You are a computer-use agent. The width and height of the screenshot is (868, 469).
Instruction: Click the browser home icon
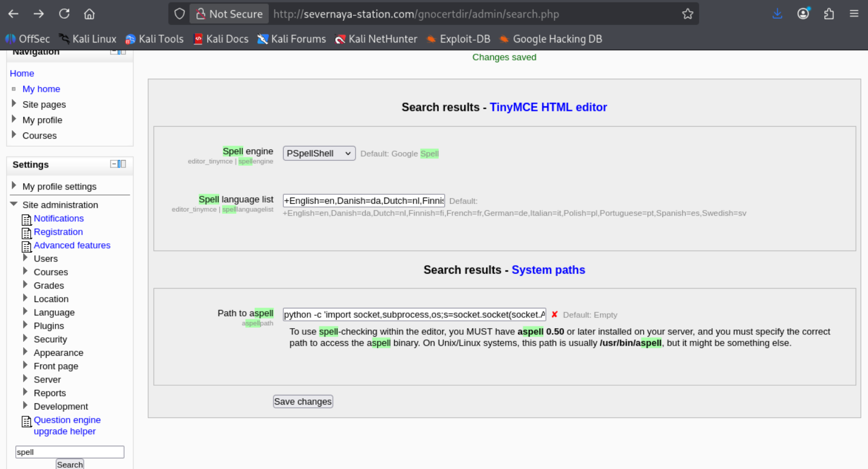pos(89,14)
